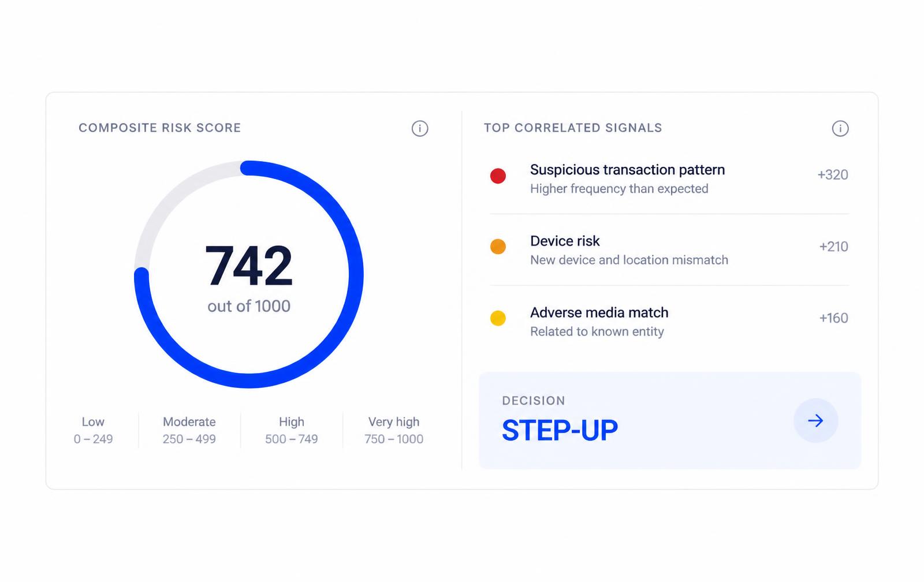Click the 'out of 1000' label
This screenshot has width=924, height=582.
249,306
